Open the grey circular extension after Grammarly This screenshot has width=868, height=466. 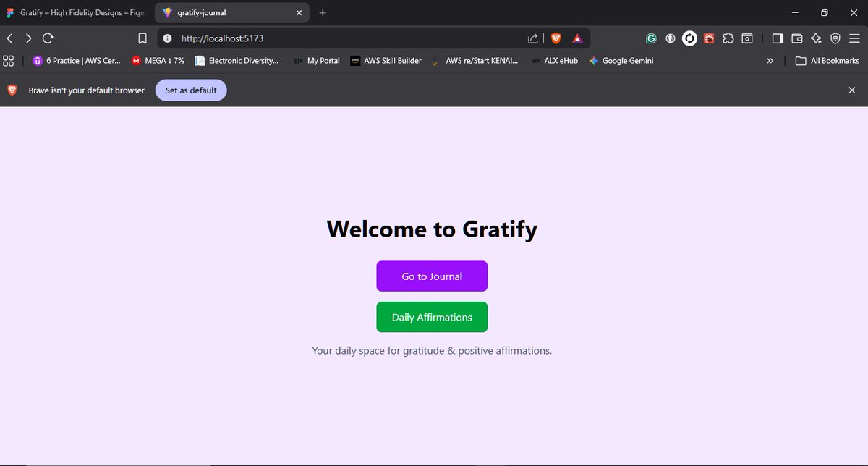(671, 38)
